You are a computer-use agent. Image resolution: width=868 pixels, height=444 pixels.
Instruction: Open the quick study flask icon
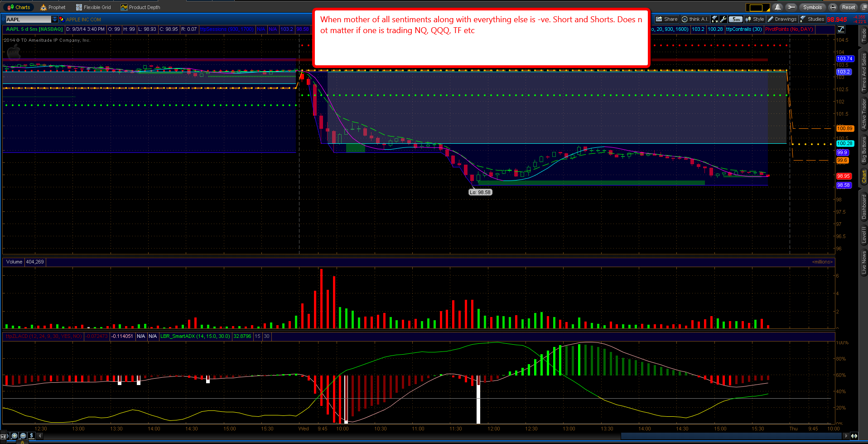(715, 19)
